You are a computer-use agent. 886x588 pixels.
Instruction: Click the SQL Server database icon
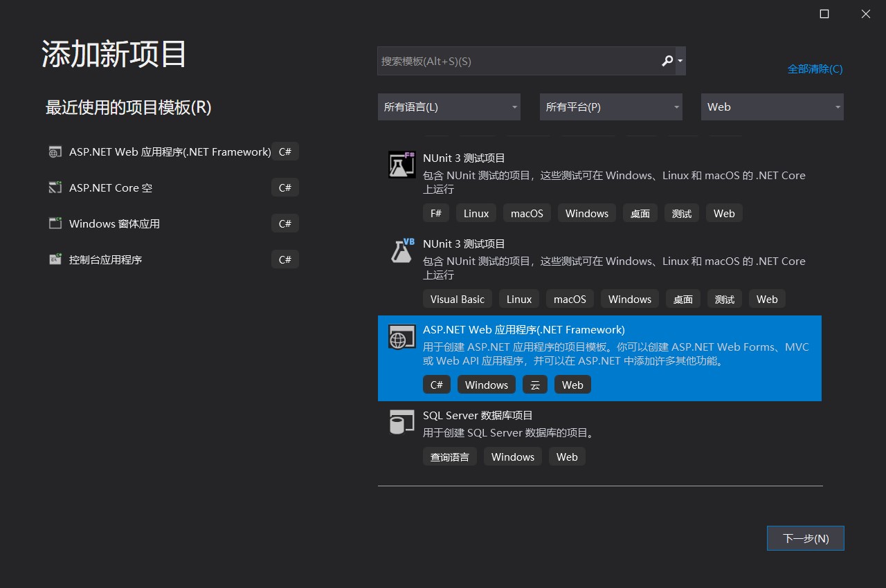click(401, 422)
